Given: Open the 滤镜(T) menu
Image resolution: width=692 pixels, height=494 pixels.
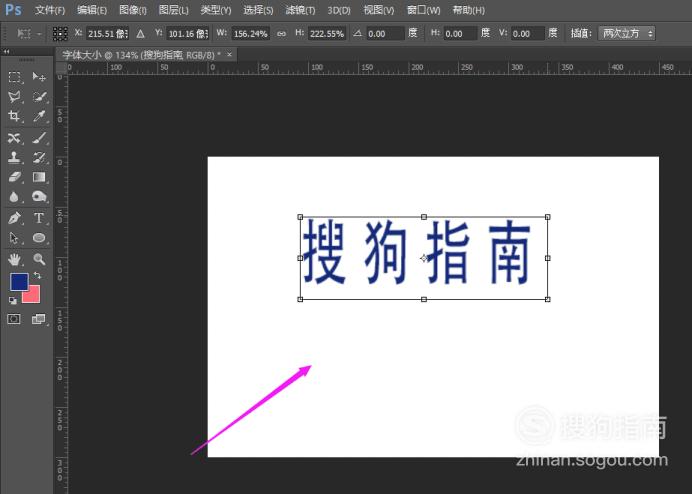Looking at the screenshot, I should [300, 10].
